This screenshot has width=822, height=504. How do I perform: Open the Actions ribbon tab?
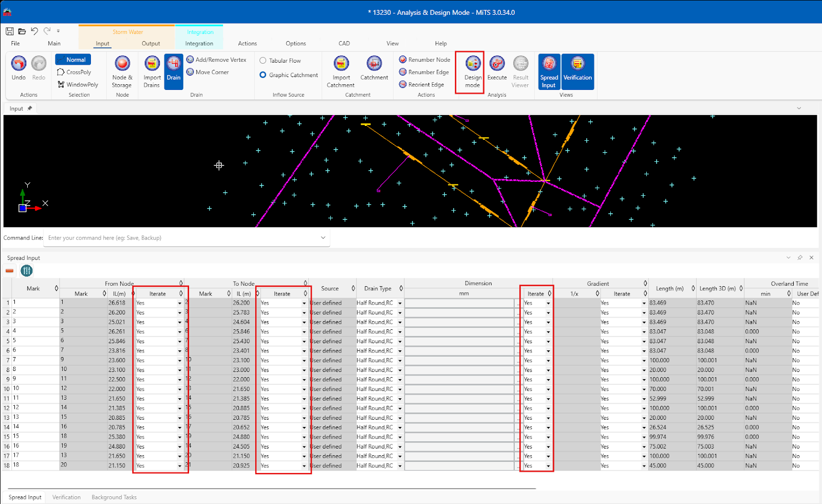(247, 44)
